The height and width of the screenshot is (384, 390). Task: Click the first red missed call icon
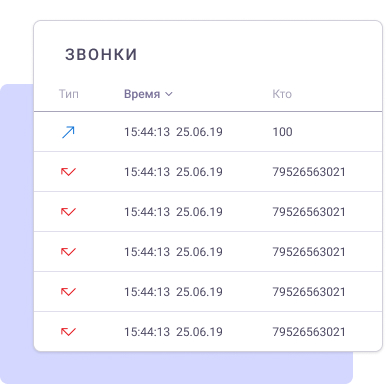(x=68, y=172)
